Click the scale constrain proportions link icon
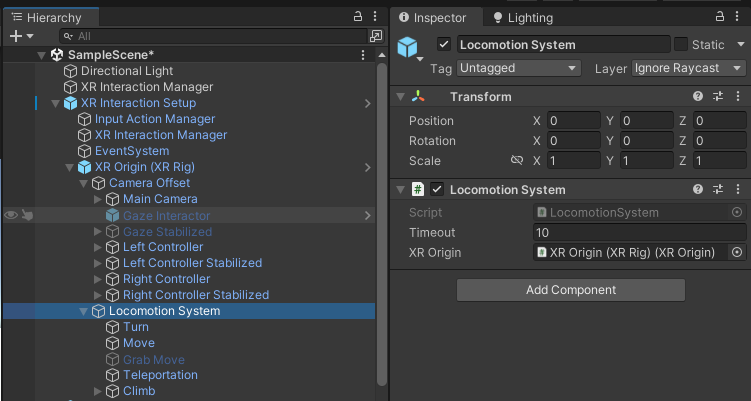The width and height of the screenshot is (751, 401). click(516, 161)
